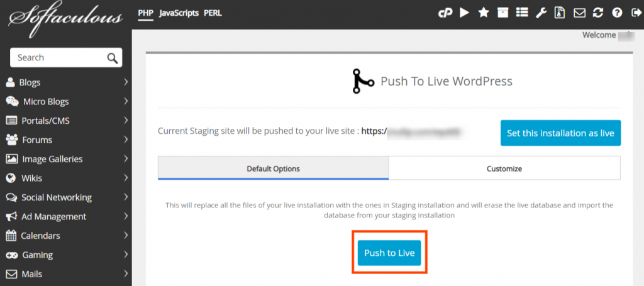This screenshot has width=644, height=286.
Task: Open settings wrench icon
Action: (x=541, y=13)
